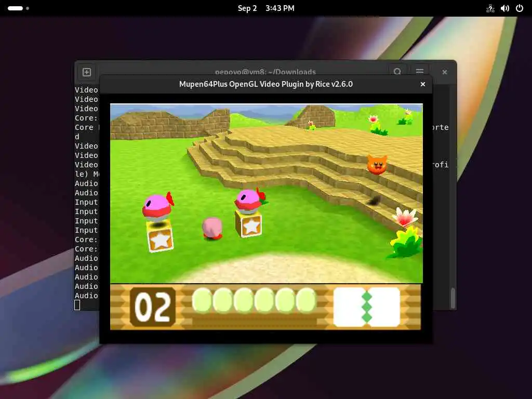This screenshot has height=399, width=532.
Task: Open the Sep 2 3:43 PM clock menu
Action: coord(266,8)
